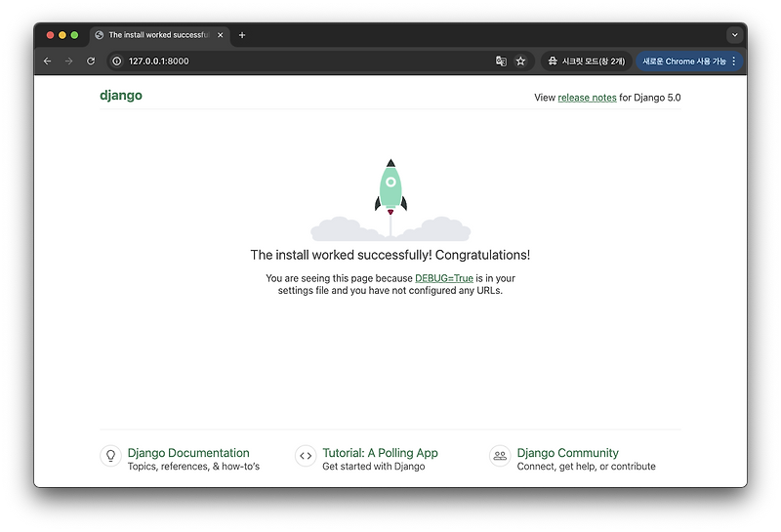Click the django logo heading
781x532 pixels.
click(x=121, y=95)
